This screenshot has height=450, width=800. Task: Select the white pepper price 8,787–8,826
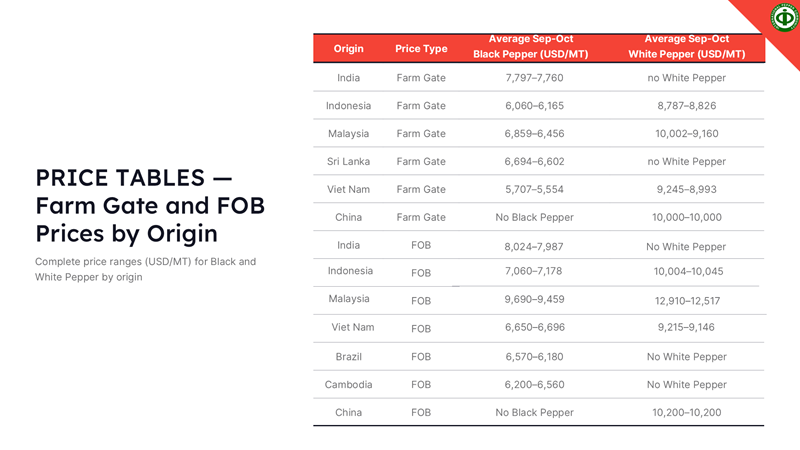(686, 105)
